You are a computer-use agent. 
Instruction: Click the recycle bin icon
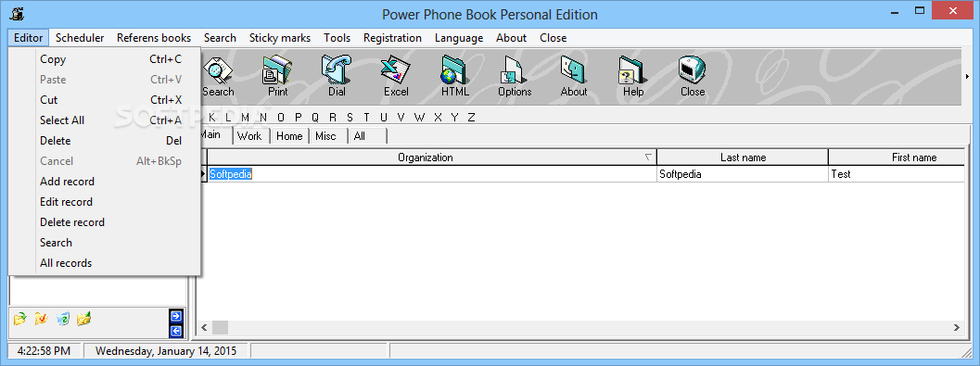pyautogui.click(x=62, y=319)
